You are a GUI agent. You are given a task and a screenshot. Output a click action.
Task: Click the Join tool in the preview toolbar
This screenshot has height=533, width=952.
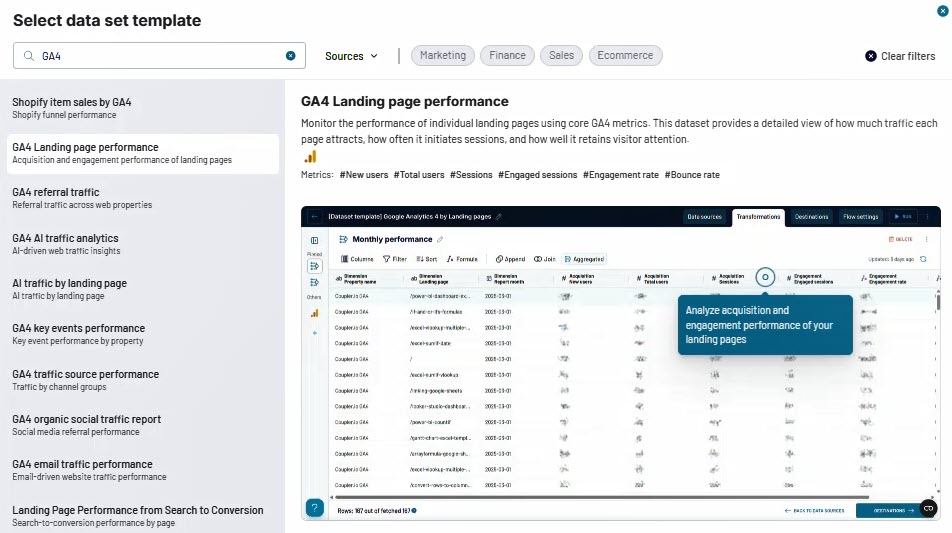click(545, 259)
